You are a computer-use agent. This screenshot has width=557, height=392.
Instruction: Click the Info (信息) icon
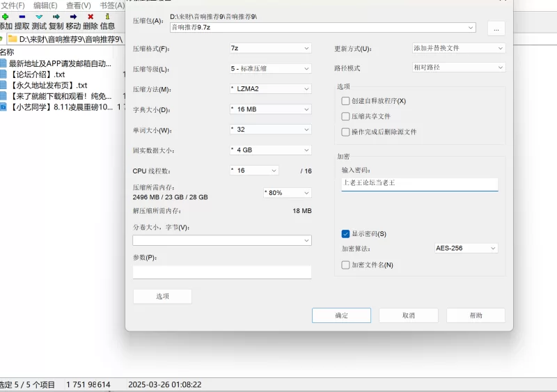tap(107, 16)
